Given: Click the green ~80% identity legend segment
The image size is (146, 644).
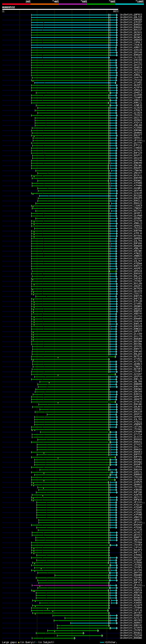Looking at the screenshot, I should pyautogui.click(x=101, y=4).
